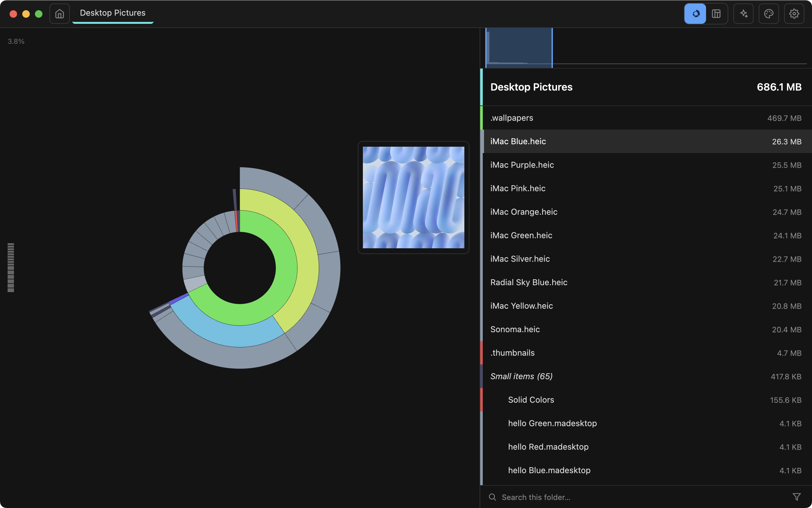Open the home screen icon
Image resolution: width=812 pixels, height=508 pixels.
59,14
